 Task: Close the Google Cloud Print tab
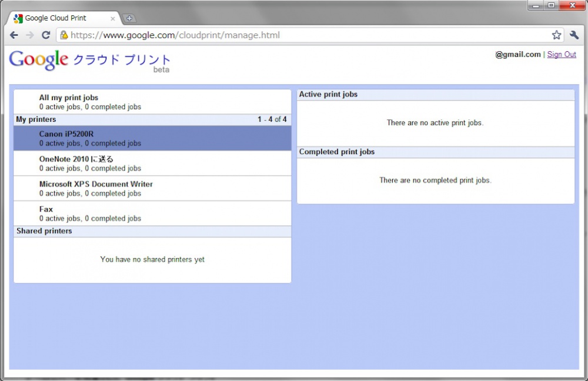tap(112, 18)
